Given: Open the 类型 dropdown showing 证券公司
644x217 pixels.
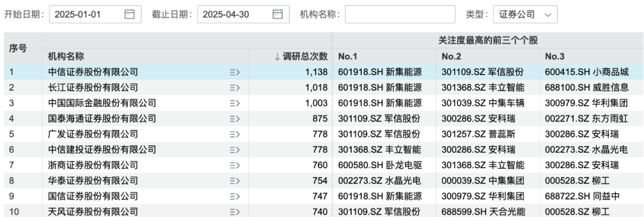Looking at the screenshot, I should 525,14.
